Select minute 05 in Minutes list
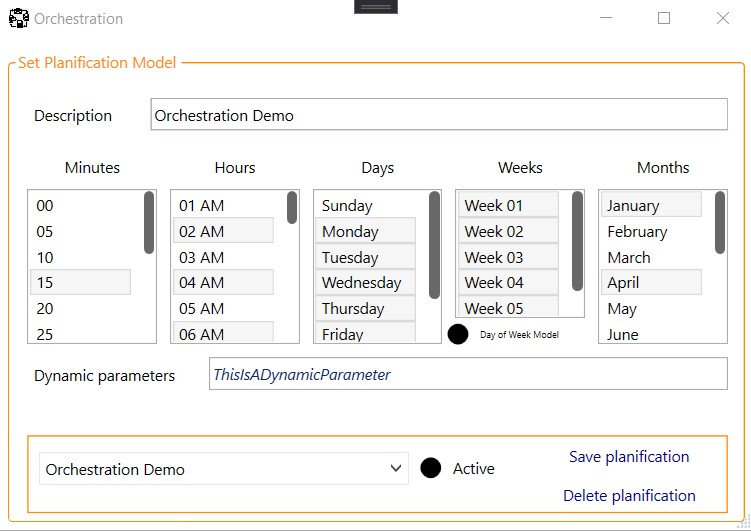The height and width of the screenshot is (531, 751). coord(80,231)
